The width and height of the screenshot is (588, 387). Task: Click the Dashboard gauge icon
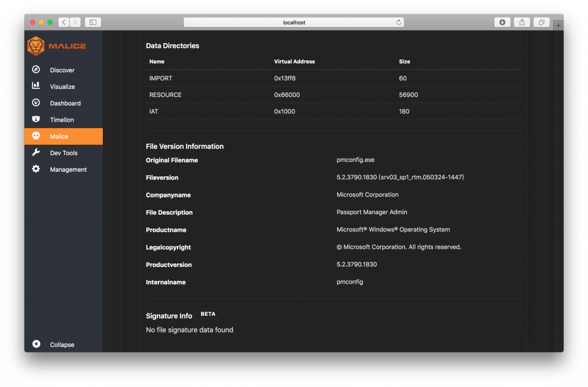point(36,102)
